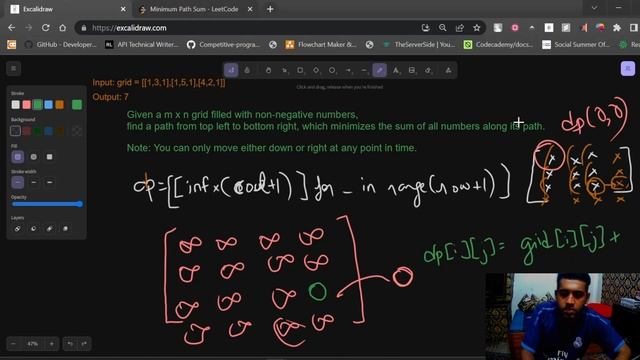The image size is (640, 360).
Task: Select the Diamond shape tool
Action: pos(316,70)
